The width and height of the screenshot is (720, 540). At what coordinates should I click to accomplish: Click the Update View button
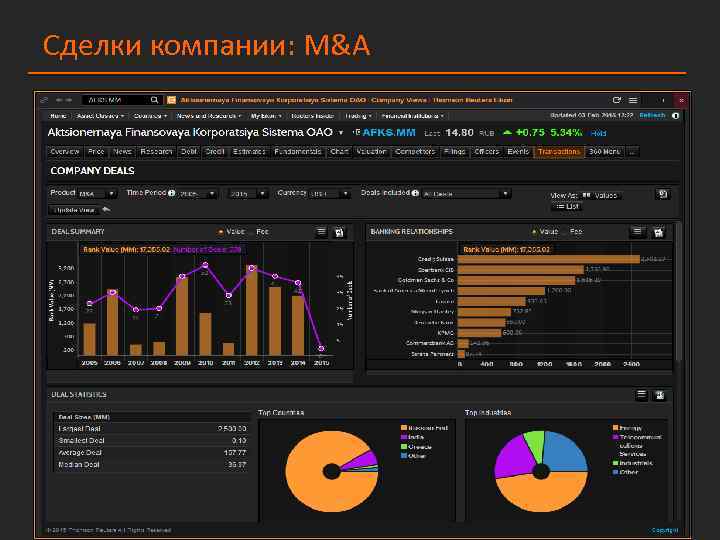pos(74,210)
